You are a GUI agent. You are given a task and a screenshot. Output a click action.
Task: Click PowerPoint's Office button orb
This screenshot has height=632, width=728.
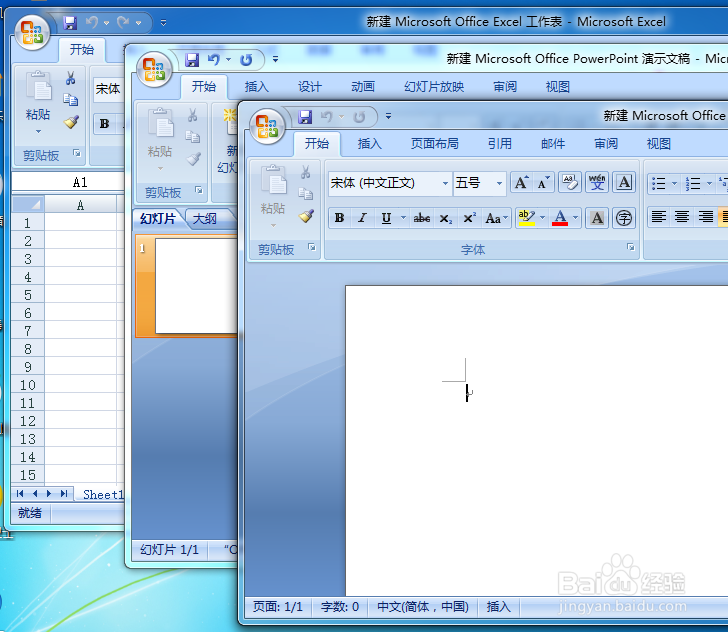click(154, 70)
